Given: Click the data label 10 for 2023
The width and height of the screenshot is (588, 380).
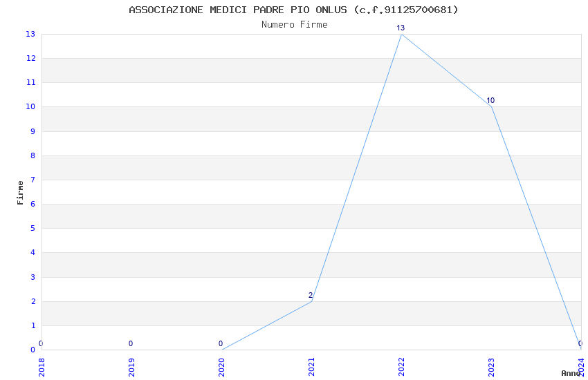Looking at the screenshot, I should click(490, 100).
